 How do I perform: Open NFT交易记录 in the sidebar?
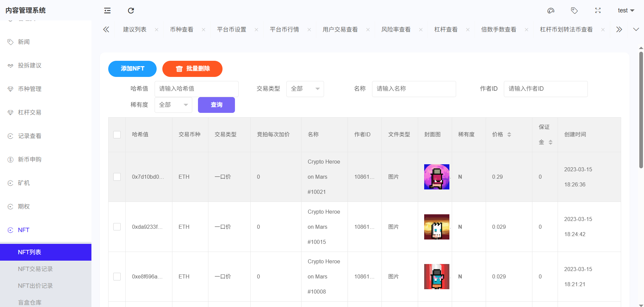click(35, 269)
